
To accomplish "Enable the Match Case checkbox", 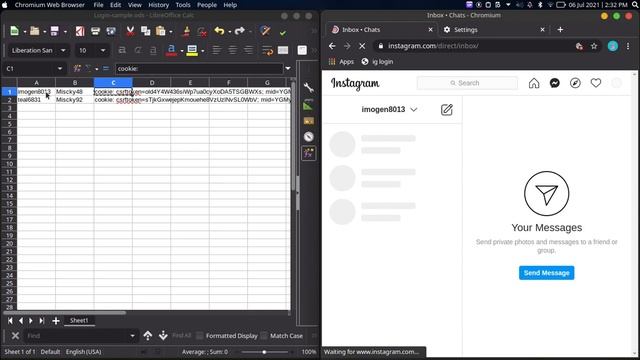I will click(264, 336).
